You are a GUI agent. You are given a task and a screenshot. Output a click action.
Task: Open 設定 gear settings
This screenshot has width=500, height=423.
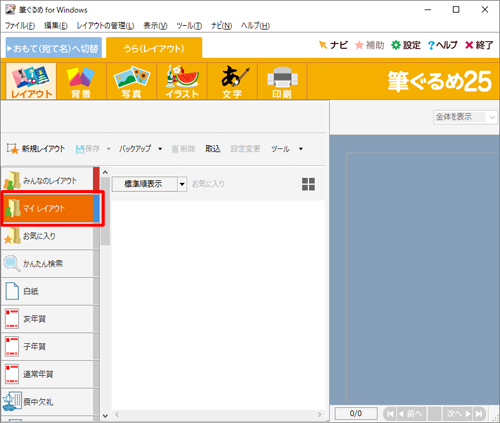point(406,45)
